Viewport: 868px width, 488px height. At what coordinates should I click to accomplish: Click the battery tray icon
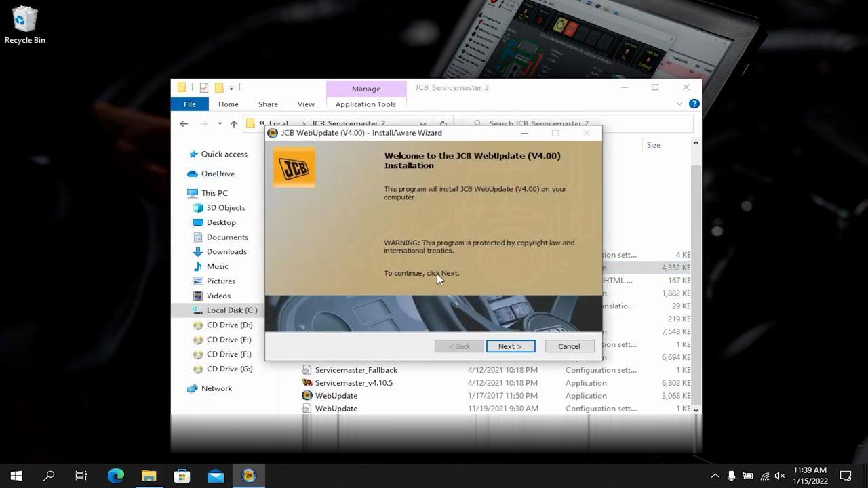747,476
